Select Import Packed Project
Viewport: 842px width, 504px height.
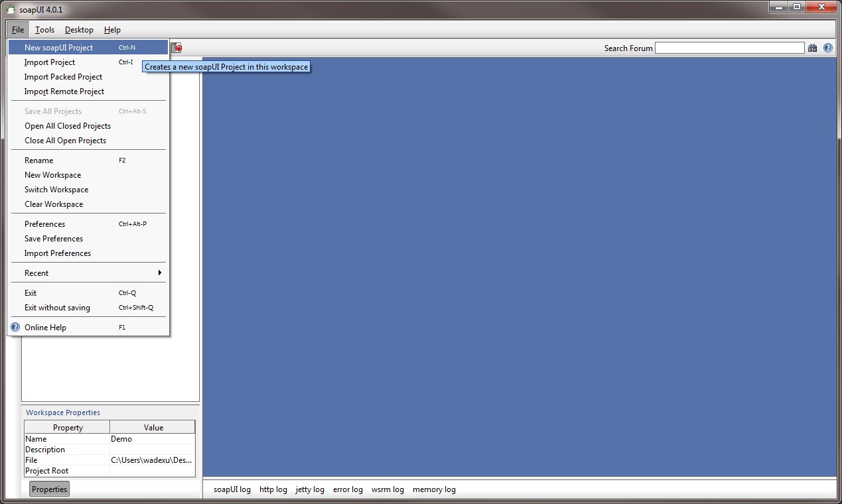[x=88, y=76]
